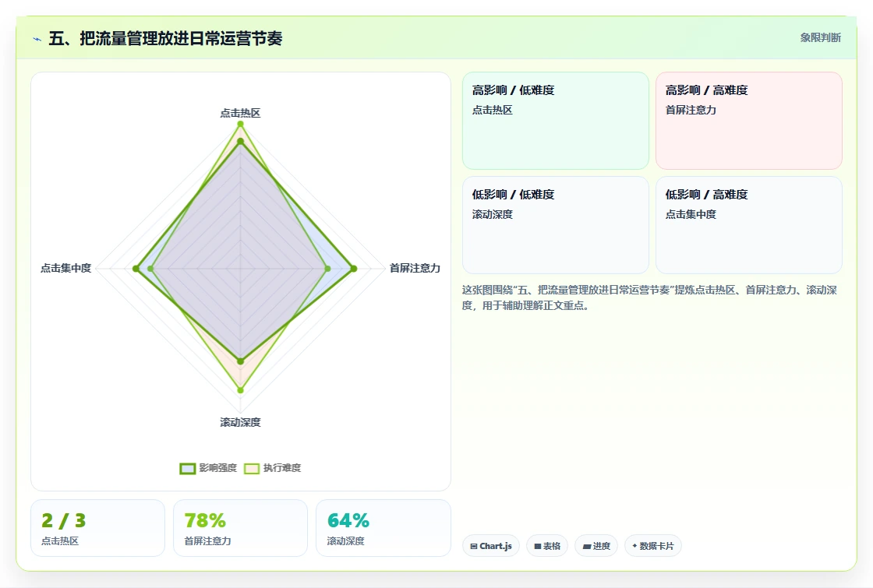Click the 2 / 3 点击热区 stat card

98,528
